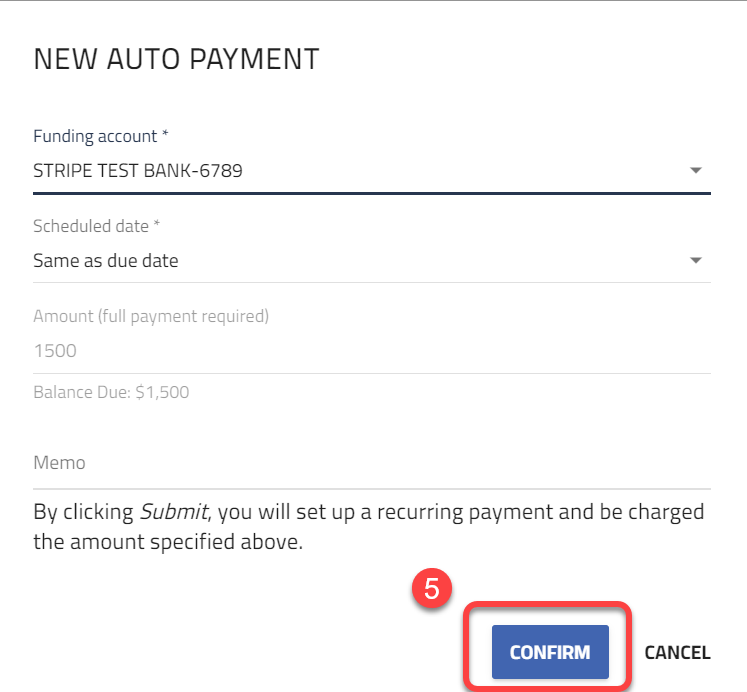Click the 'Funding account' field label

tap(95, 136)
